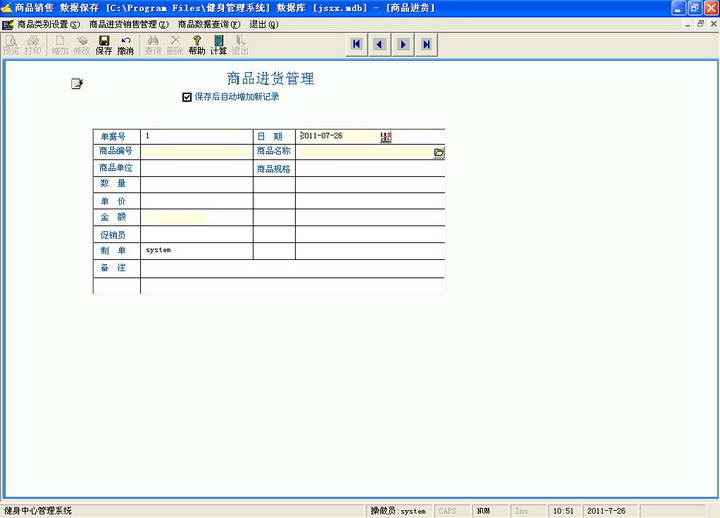Click the 保存 (Save) toolbar icon
The height and width of the screenshot is (518, 720).
[104, 45]
